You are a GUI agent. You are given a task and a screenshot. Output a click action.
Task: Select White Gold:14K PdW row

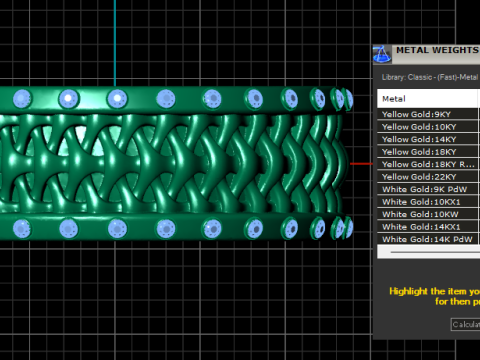[x=428, y=239]
